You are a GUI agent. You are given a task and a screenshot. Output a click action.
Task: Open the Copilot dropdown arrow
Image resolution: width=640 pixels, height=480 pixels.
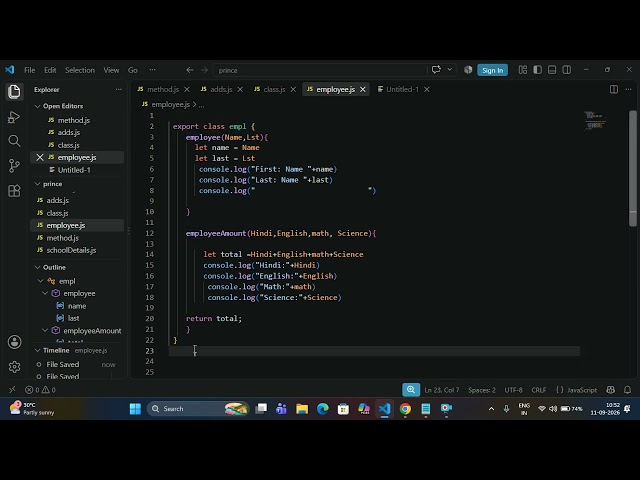click(450, 70)
